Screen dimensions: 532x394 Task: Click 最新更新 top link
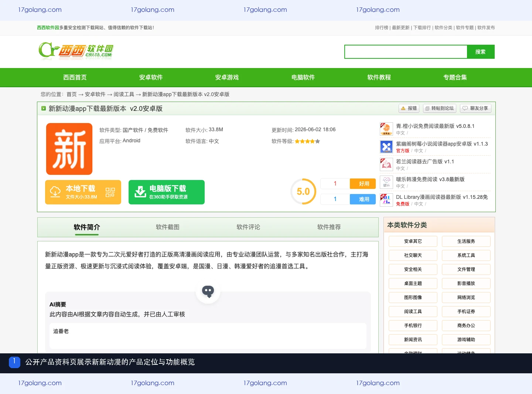pos(401,28)
